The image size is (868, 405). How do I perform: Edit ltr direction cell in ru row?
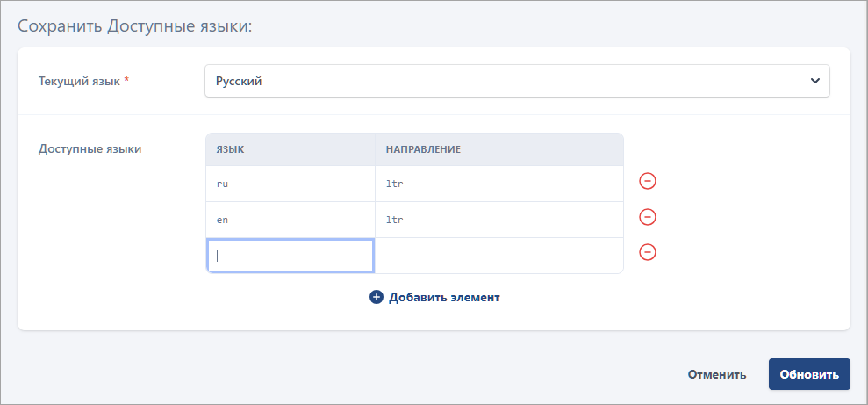[x=499, y=184]
